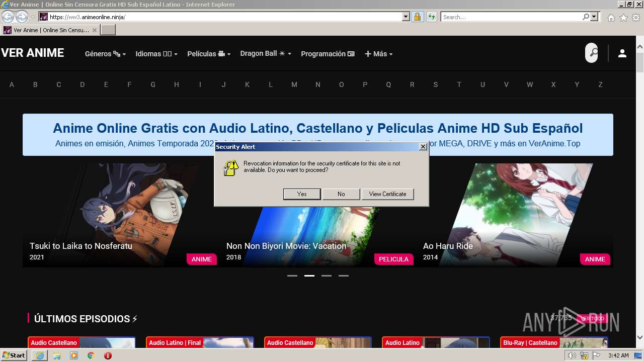Open File Explorer taskbar icon
Viewport: 644px width, 362px height.
tap(57, 355)
